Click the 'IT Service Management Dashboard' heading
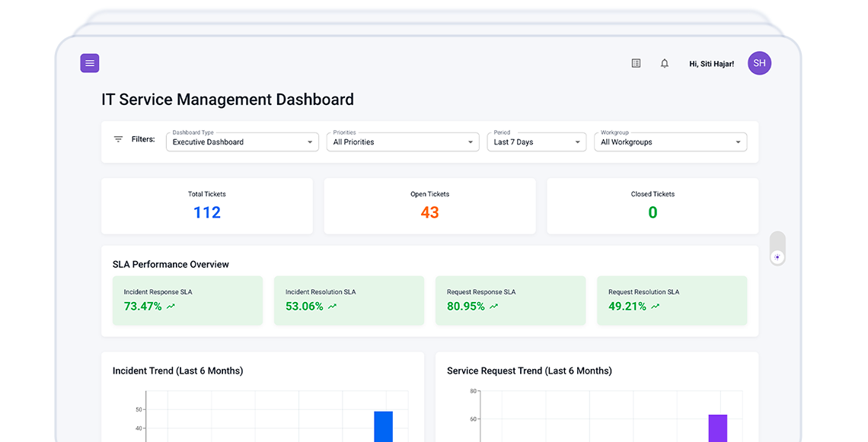The height and width of the screenshot is (442, 868). coord(228,100)
